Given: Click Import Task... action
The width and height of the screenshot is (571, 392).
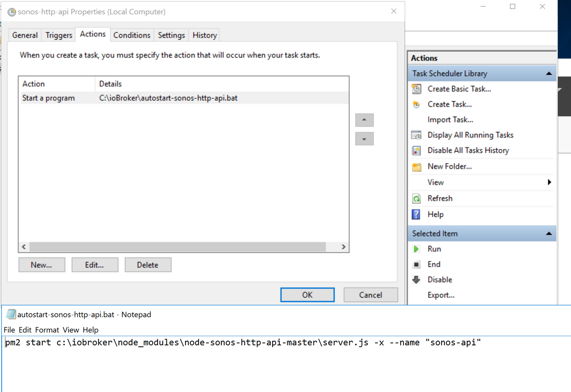Looking at the screenshot, I should (x=450, y=120).
